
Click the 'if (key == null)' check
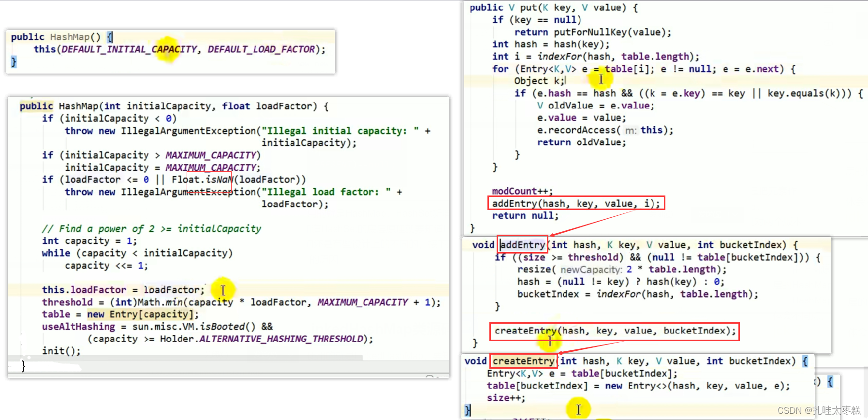537,20
